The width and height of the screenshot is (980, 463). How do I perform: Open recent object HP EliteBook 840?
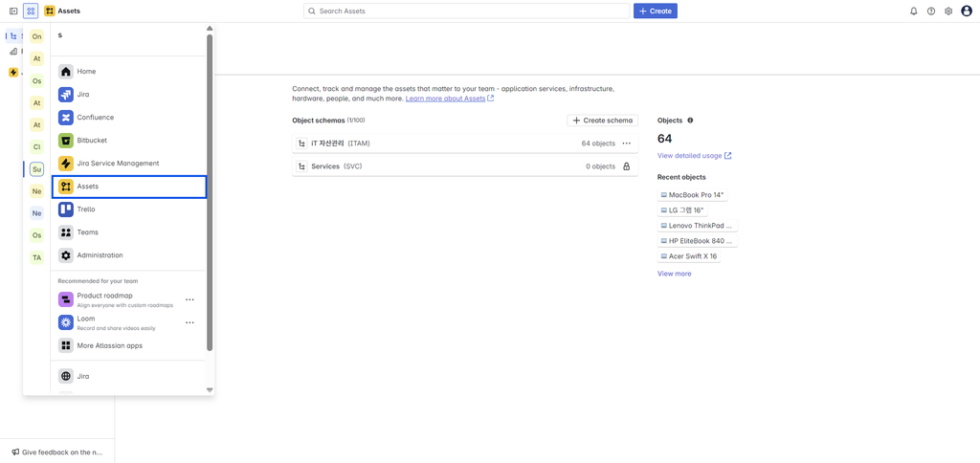(x=697, y=240)
